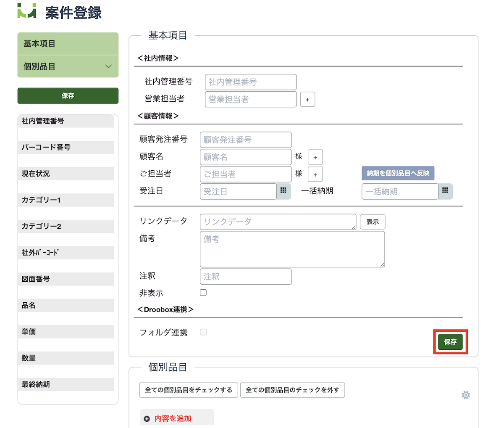Click the green app logo icon
This screenshot has width=504, height=428.
pyautogui.click(x=27, y=11)
